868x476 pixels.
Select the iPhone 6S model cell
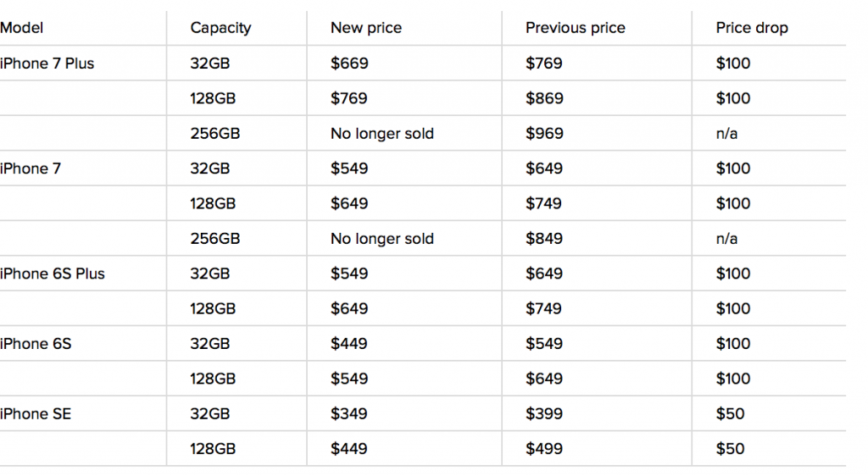point(36,344)
